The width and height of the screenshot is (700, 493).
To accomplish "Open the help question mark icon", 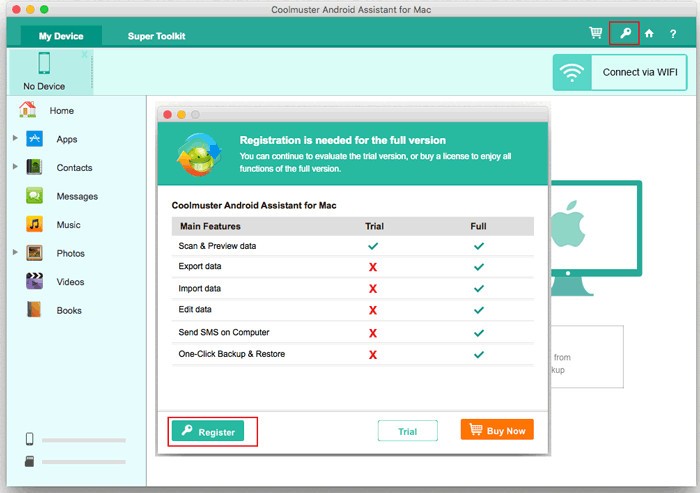I will click(673, 34).
